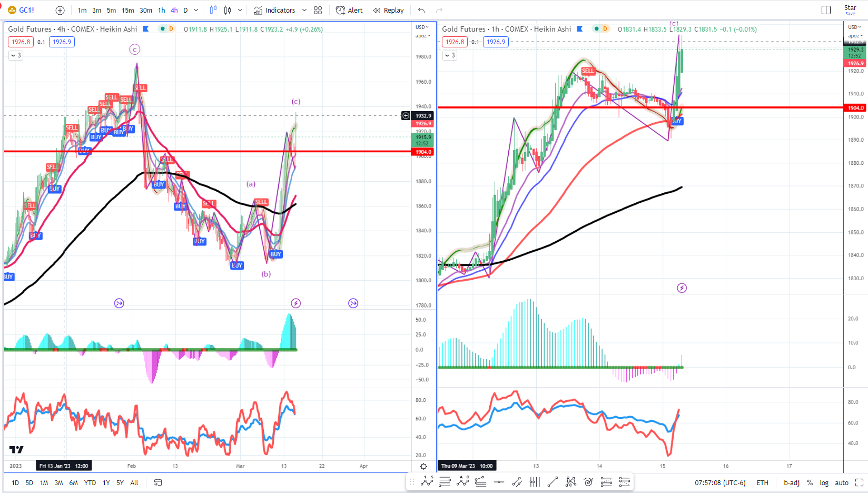
Task: Select the Elliott impulse wave 12345 tool
Action: tap(427, 482)
